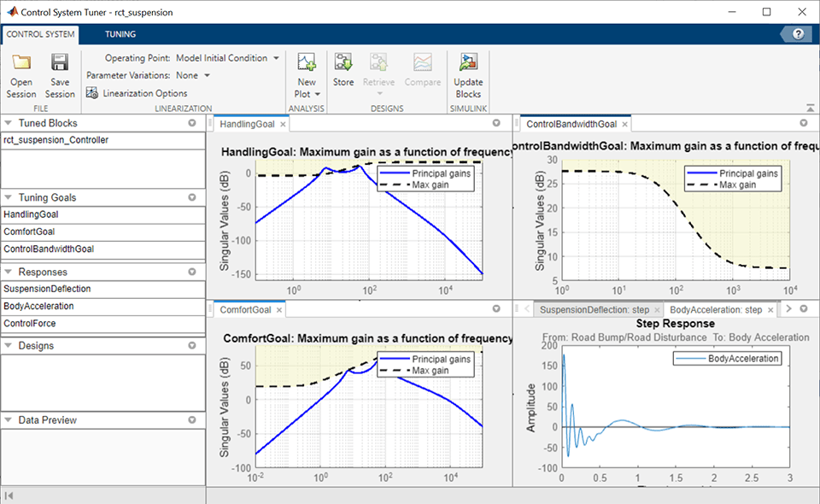The width and height of the screenshot is (820, 504).
Task: Open the Parameter Variations dropdown
Action: click(207, 75)
